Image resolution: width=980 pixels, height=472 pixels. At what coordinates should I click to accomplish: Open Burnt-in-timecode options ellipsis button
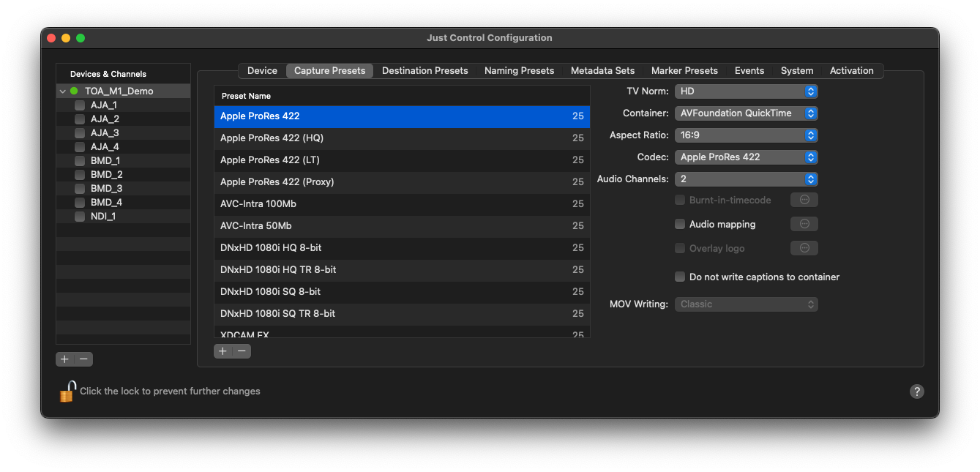tap(804, 200)
